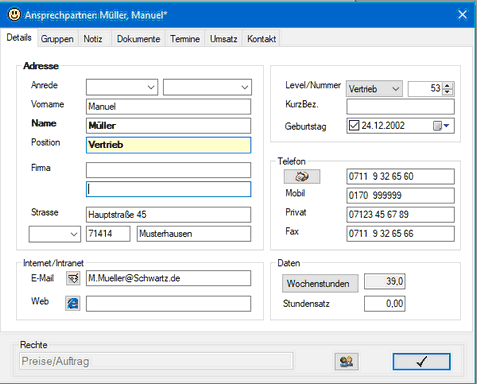Click the Stundensatz field showing 0,00
The width and height of the screenshot is (477, 384).
385,304
